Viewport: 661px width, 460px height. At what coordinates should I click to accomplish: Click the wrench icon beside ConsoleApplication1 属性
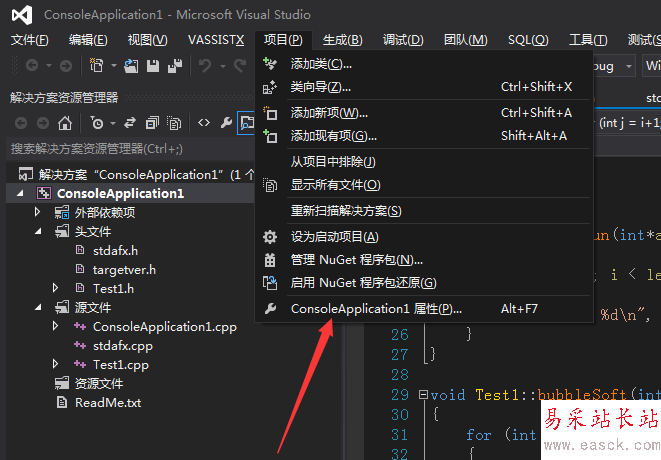pyautogui.click(x=270, y=309)
